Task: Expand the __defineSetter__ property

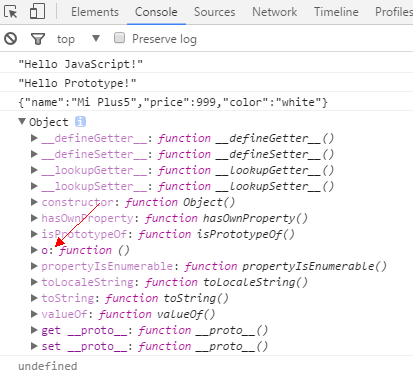Action: click(x=34, y=154)
